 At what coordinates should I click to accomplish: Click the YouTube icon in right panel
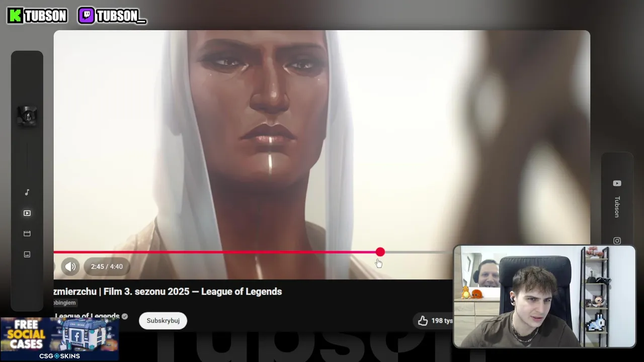coord(617,184)
